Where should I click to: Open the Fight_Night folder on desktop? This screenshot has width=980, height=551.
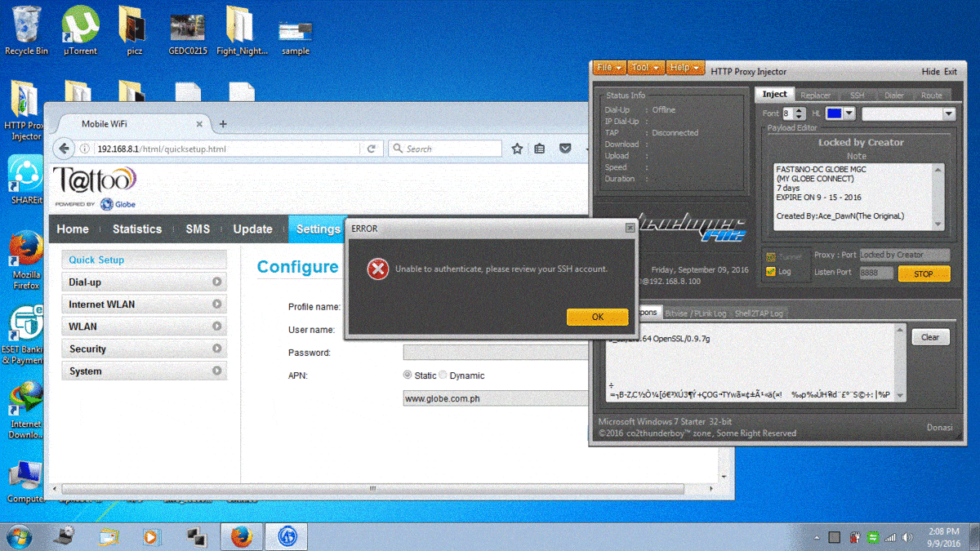pyautogui.click(x=242, y=31)
